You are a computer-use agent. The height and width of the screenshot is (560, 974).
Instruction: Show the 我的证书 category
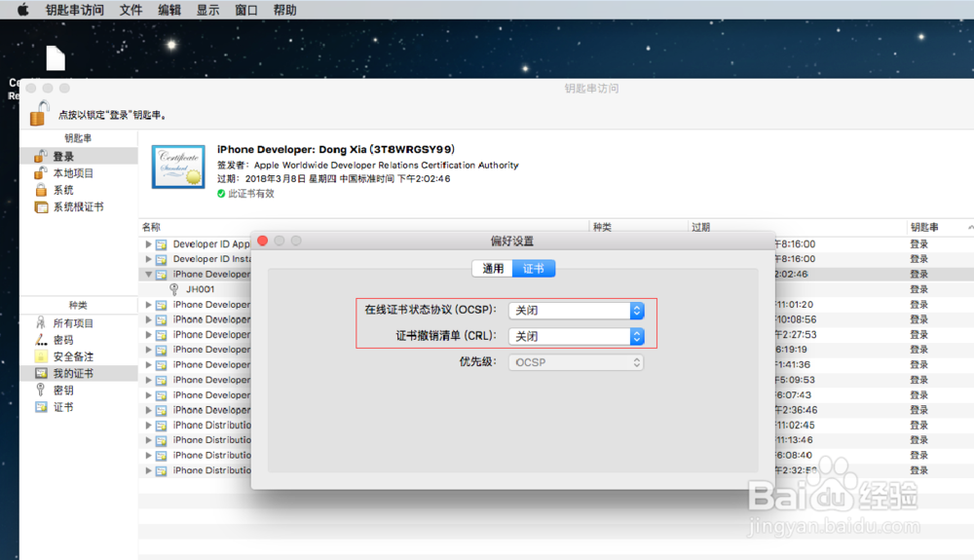[78, 373]
